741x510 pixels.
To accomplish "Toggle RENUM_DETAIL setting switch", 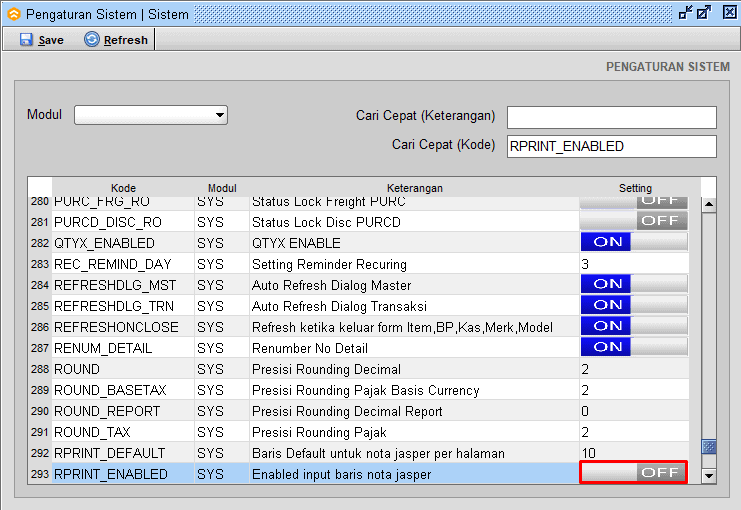I will pyautogui.click(x=634, y=347).
